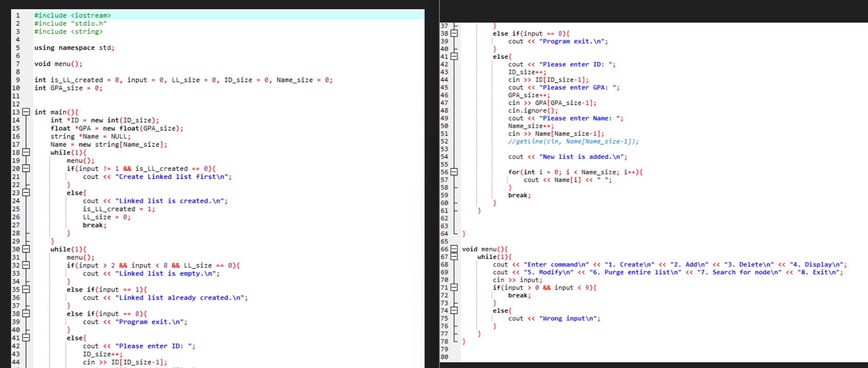Click "Program exit.\n" string in the right pane

tap(572, 41)
